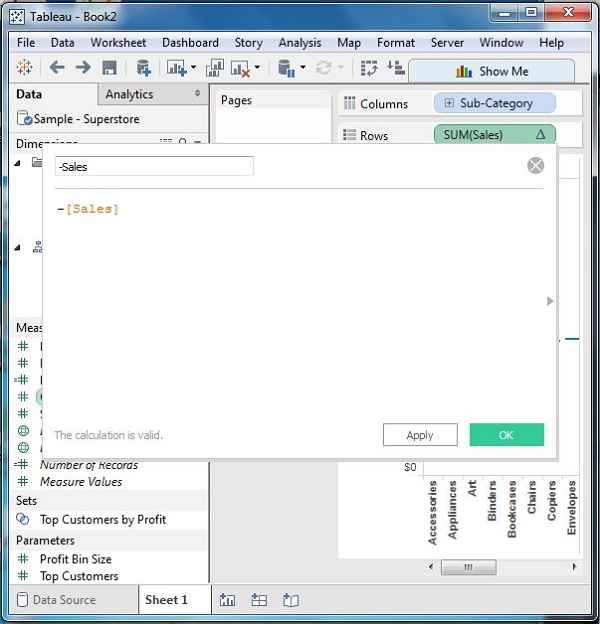Image resolution: width=600 pixels, height=624 pixels.
Task: Open the Analysis menu
Action: (300, 43)
